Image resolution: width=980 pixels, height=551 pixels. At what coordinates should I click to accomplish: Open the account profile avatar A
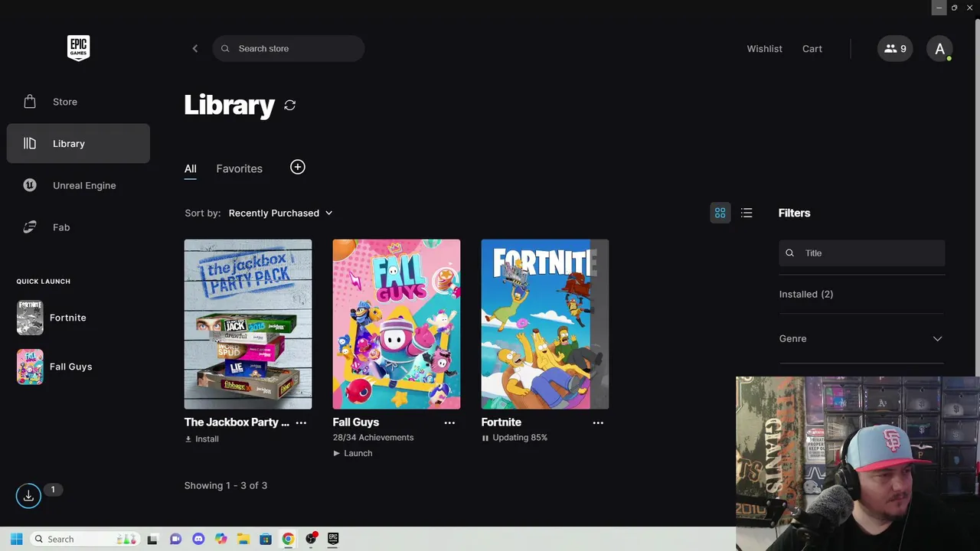(939, 48)
